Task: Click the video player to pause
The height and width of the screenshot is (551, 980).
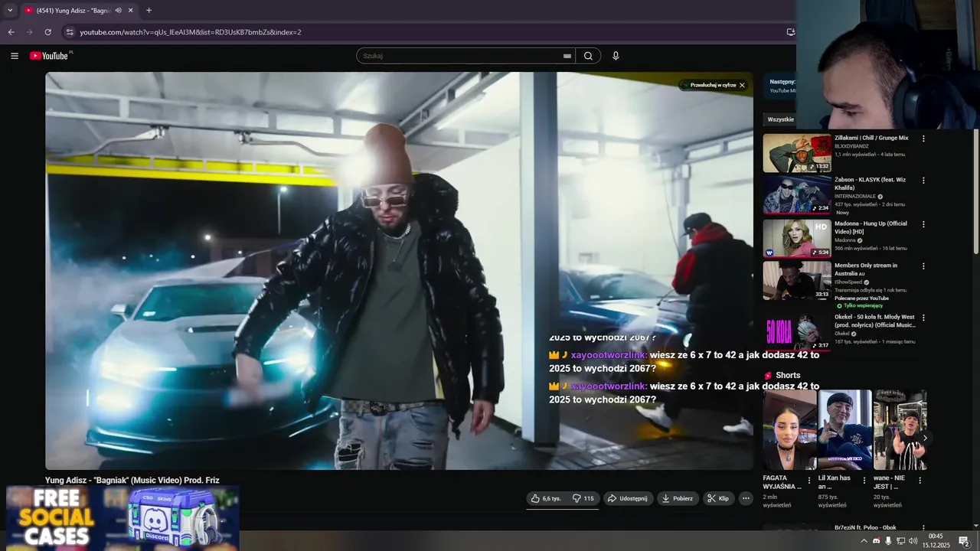Action: coord(399,270)
